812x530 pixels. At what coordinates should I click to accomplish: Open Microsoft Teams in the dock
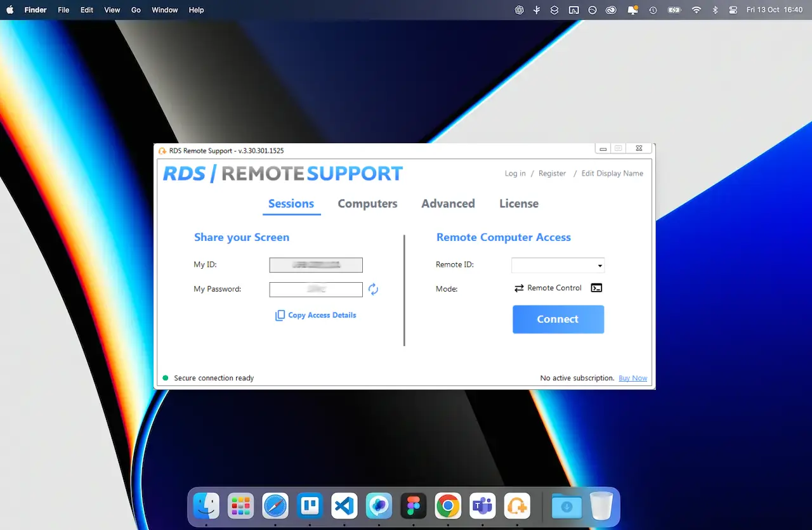tap(482, 506)
